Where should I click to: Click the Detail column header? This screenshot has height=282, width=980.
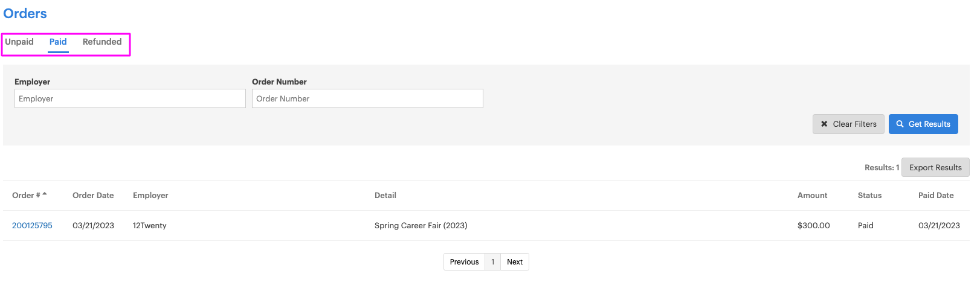(385, 195)
